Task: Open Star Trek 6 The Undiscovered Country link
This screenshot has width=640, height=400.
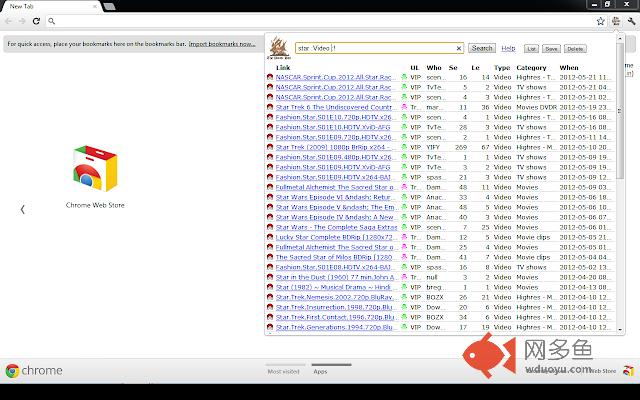Action: click(336, 107)
